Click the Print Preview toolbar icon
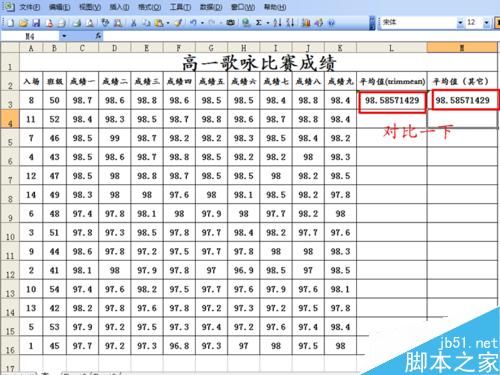This screenshot has height=375, width=500. [77, 23]
